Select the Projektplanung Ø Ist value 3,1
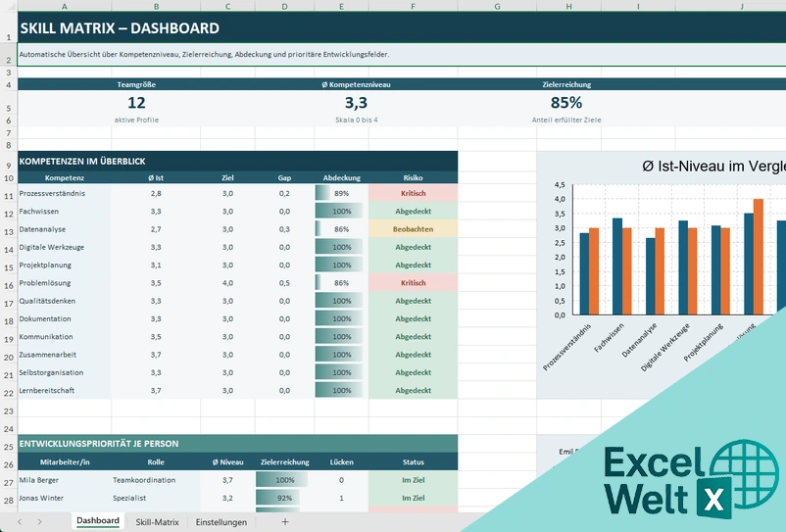Viewport: 786px width, 532px height. 156,265
